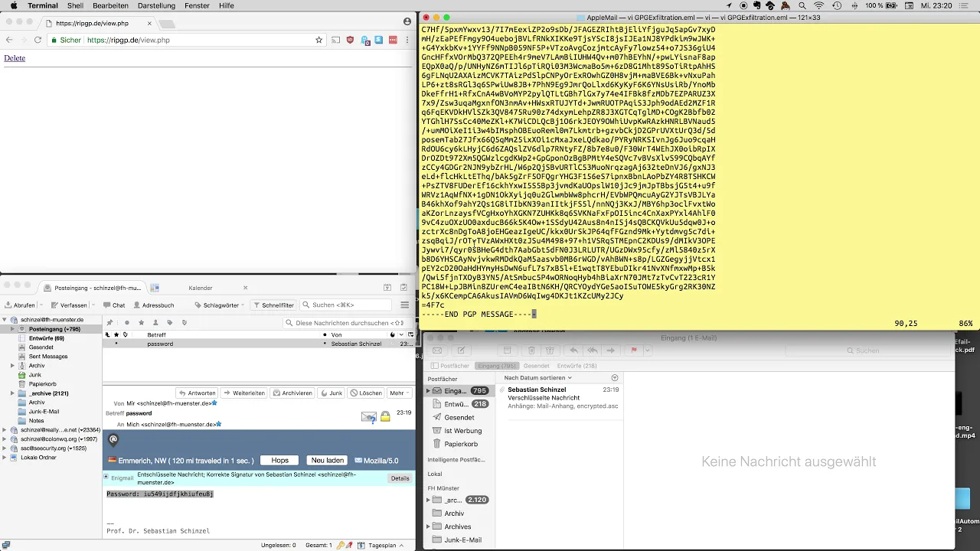The height and width of the screenshot is (551, 980).
Task: Open Mehr dropdown in Thunderbird message header
Action: 400,393
